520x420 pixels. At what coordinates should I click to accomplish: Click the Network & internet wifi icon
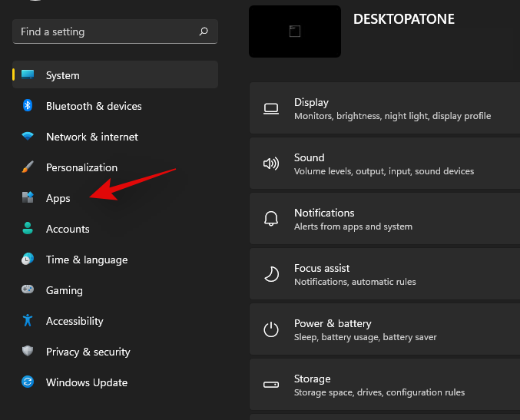[x=28, y=137]
